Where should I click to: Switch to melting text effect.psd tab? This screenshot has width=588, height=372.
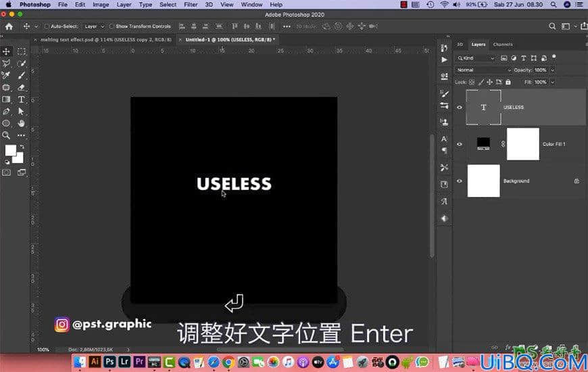point(105,39)
